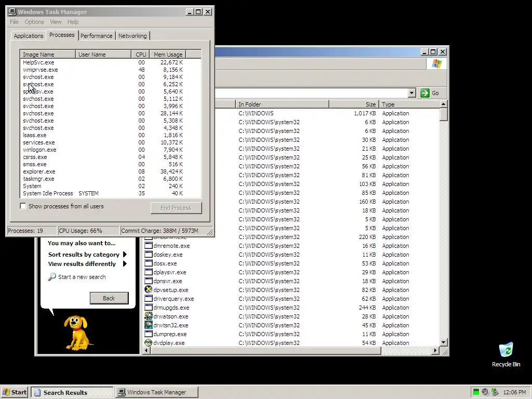
Task: Sort results by Type column header
Action: pos(409,104)
